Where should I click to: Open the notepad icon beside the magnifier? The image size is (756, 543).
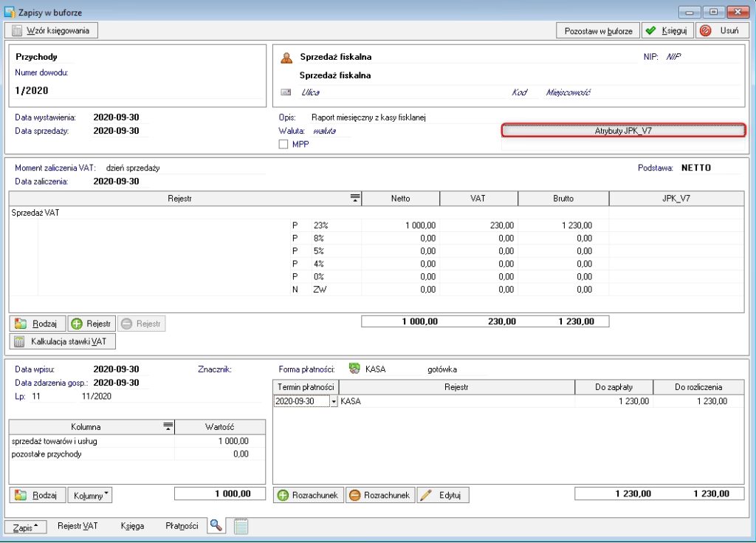(241, 526)
